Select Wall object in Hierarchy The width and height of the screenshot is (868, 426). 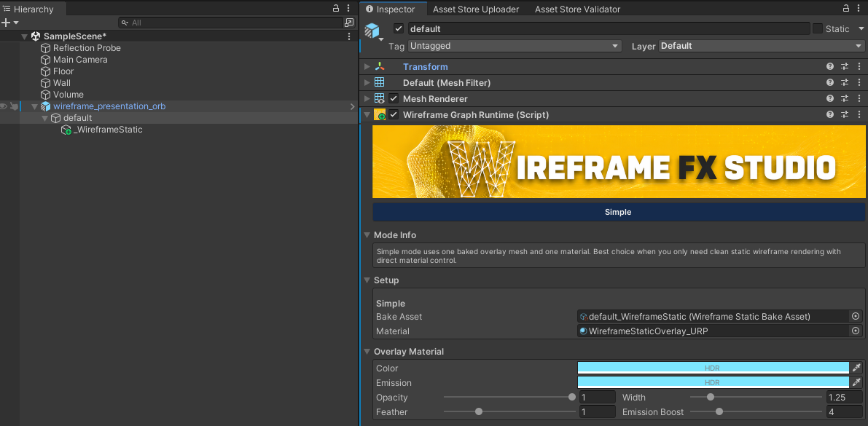[62, 83]
